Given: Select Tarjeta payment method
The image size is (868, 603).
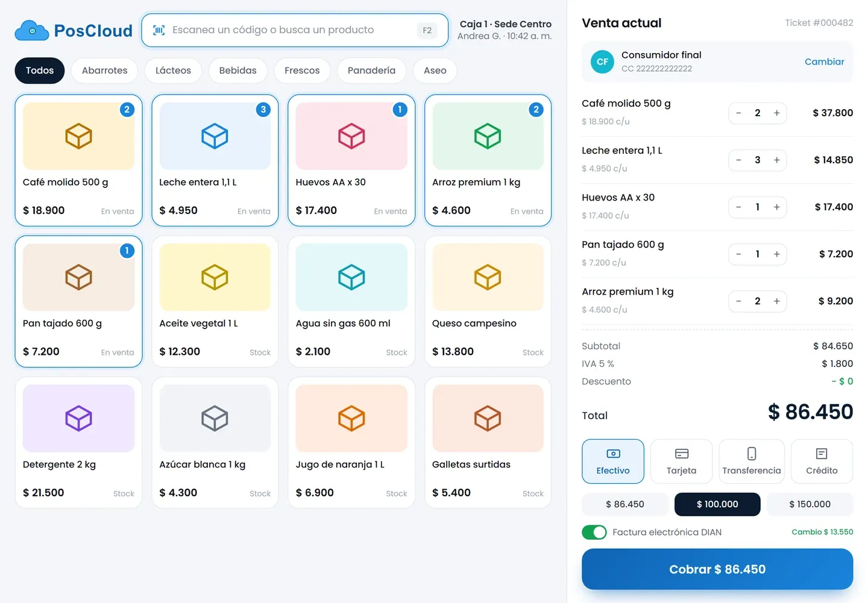Looking at the screenshot, I should click(681, 461).
